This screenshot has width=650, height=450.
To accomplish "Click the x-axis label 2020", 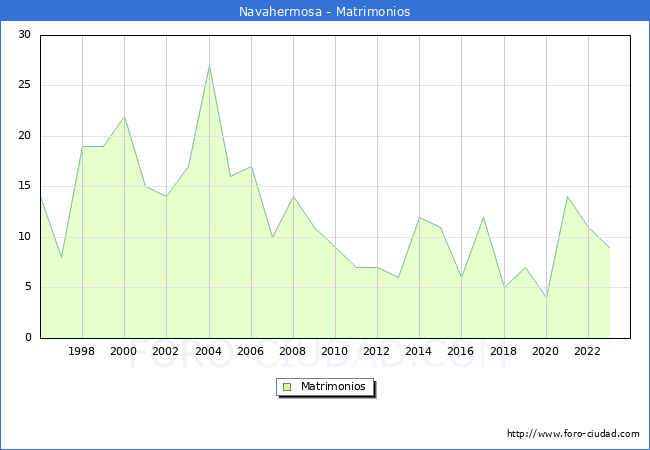I will click(546, 351).
